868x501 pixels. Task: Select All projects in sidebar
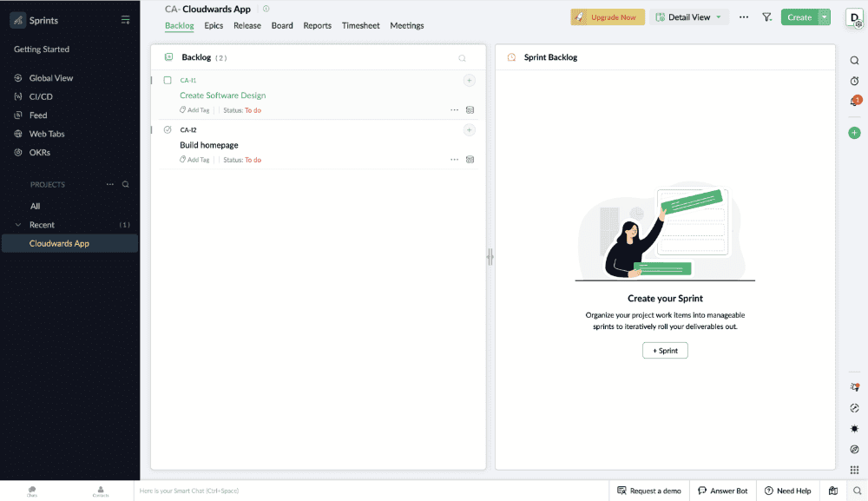(35, 206)
